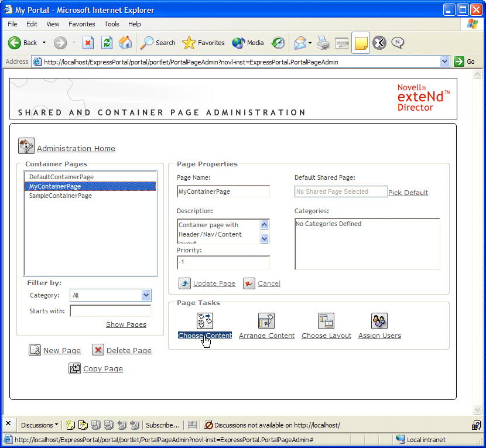Click the Administration Home icon
Screen dimensions: 486x448
pyautogui.click(x=26, y=145)
